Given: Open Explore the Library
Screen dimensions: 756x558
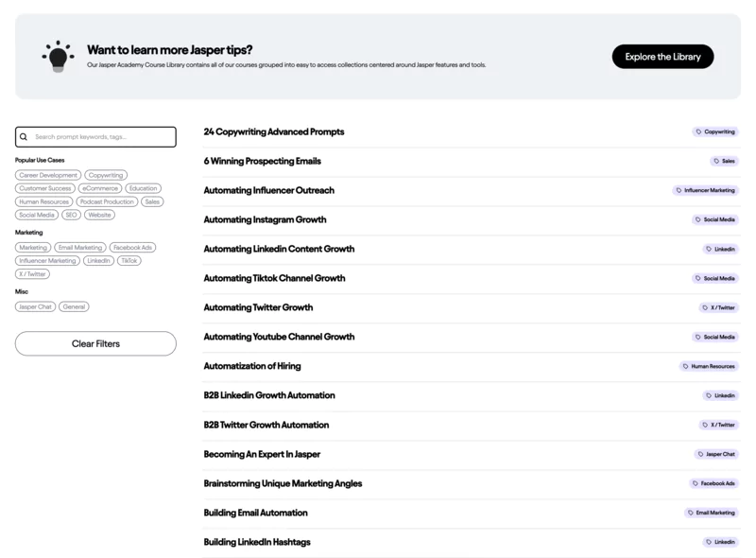Looking at the screenshot, I should point(662,57).
